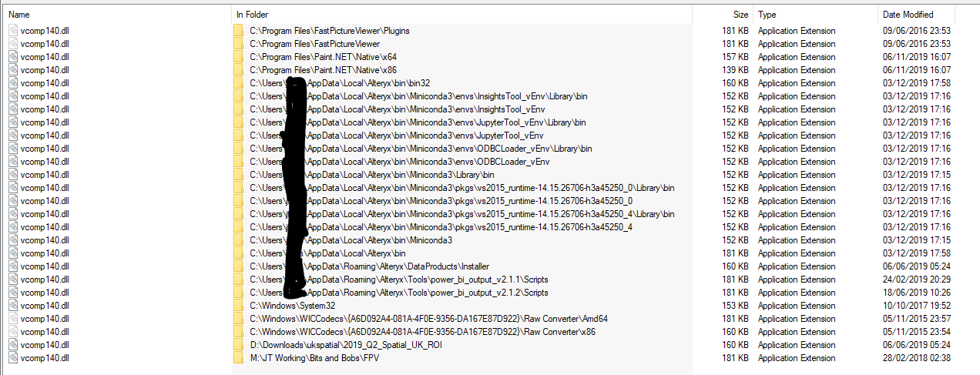This screenshot has width=980, height=375.
Task: Click the folder icon beside C:\Windows\System32
Action: click(x=238, y=306)
